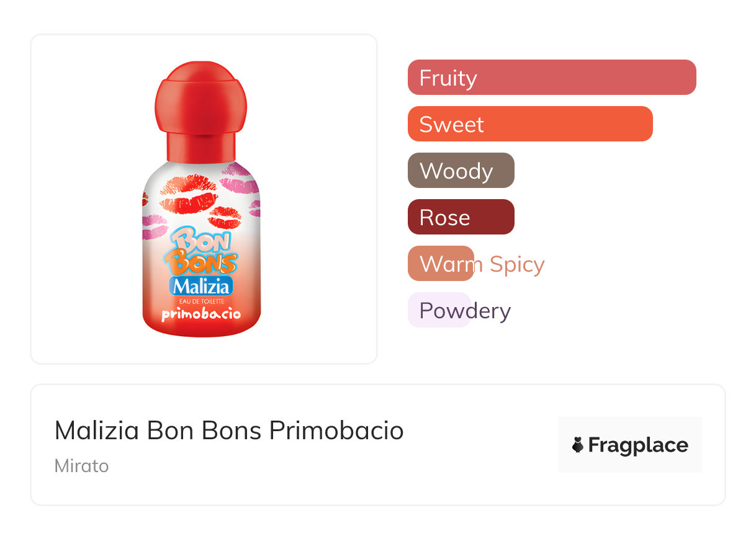Viewport: 756px width, 536px height.
Task: Select the Powdery accord bar
Action: point(439,310)
